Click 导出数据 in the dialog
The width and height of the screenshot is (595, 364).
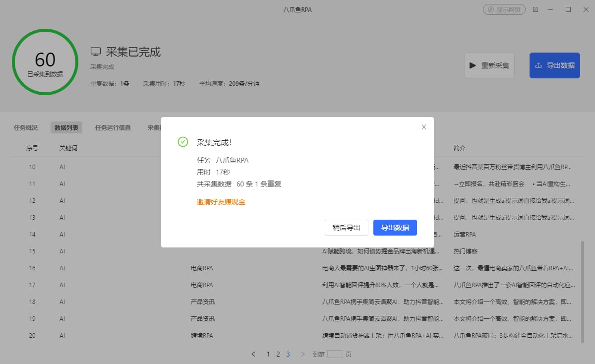pyautogui.click(x=395, y=228)
